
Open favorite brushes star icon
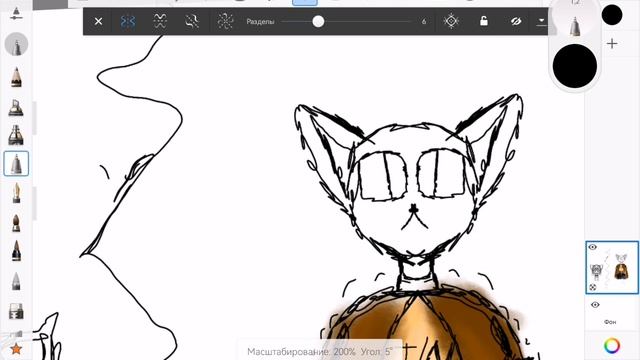click(x=16, y=349)
